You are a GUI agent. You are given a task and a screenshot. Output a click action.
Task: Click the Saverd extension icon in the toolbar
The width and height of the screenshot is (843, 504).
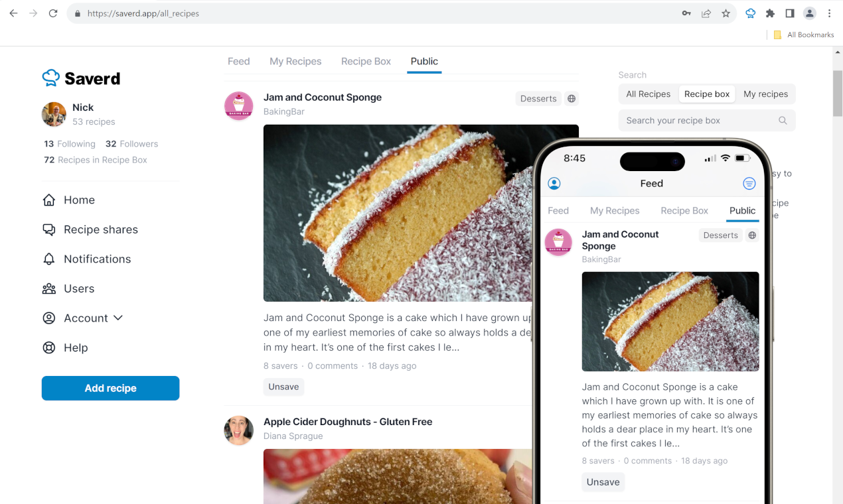(751, 13)
